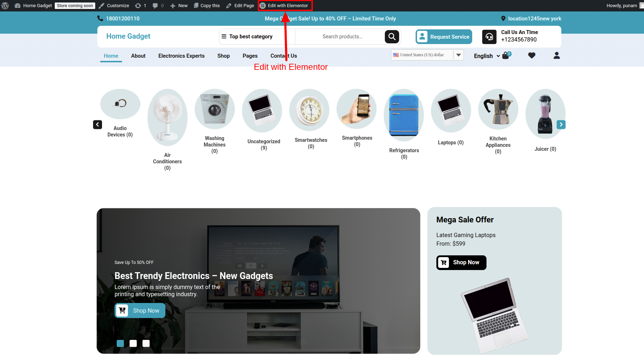
Task: Click Edit with Elementor in admin bar
Action: (285, 6)
